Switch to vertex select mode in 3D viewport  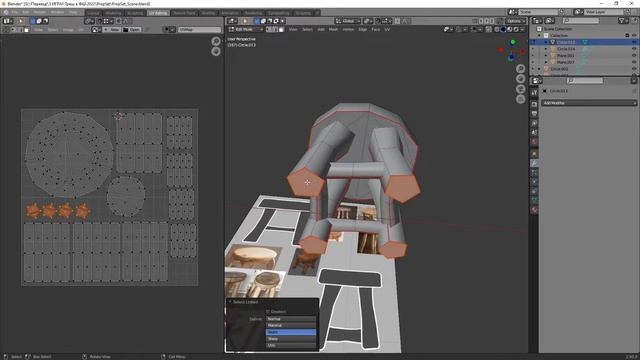pos(269,29)
